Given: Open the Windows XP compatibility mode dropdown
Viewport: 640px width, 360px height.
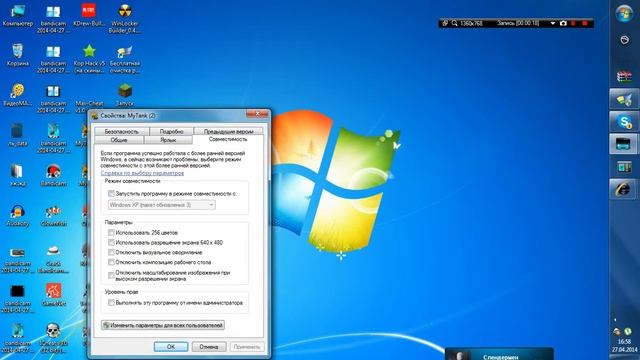Looking at the screenshot, I should coord(162,205).
